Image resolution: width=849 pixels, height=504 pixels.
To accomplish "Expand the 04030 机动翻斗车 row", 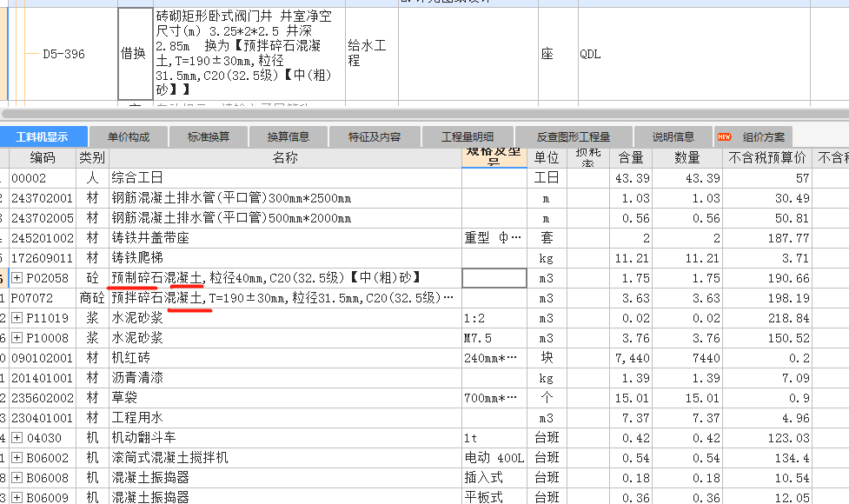I will [x=17, y=438].
